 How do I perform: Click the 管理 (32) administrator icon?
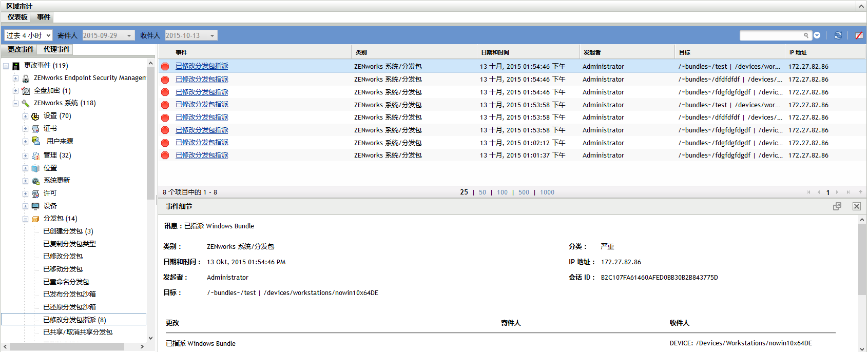pyautogui.click(x=35, y=155)
